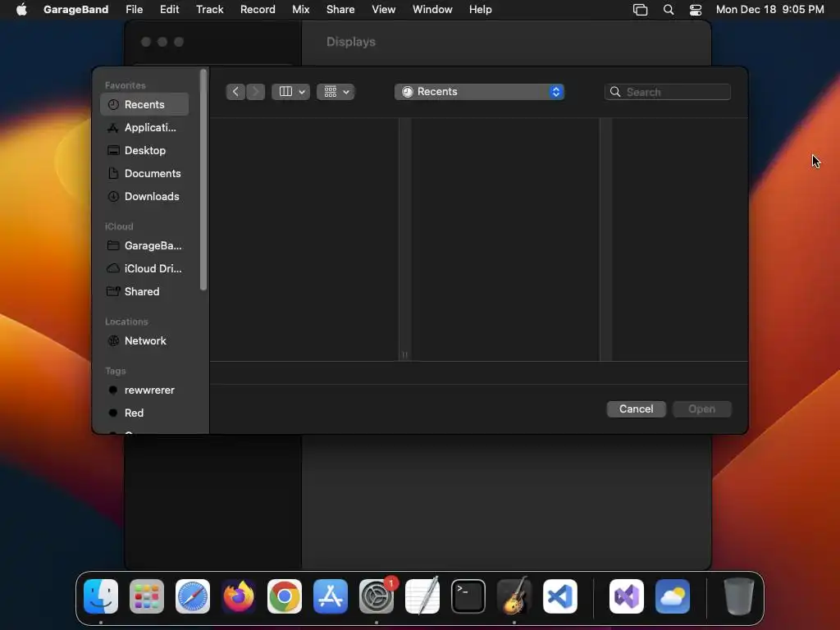Open iCloud Drive in the sidebar
This screenshot has width=840, height=630.
[144, 269]
